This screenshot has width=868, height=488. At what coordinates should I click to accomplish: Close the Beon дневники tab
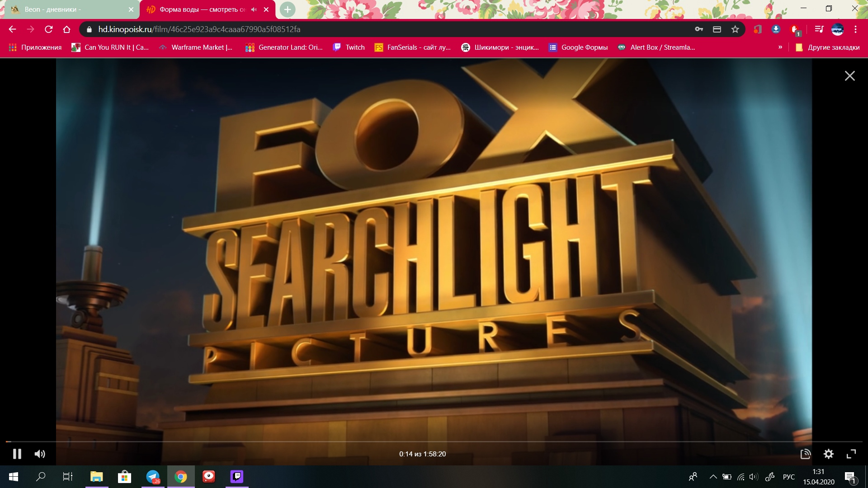click(131, 9)
